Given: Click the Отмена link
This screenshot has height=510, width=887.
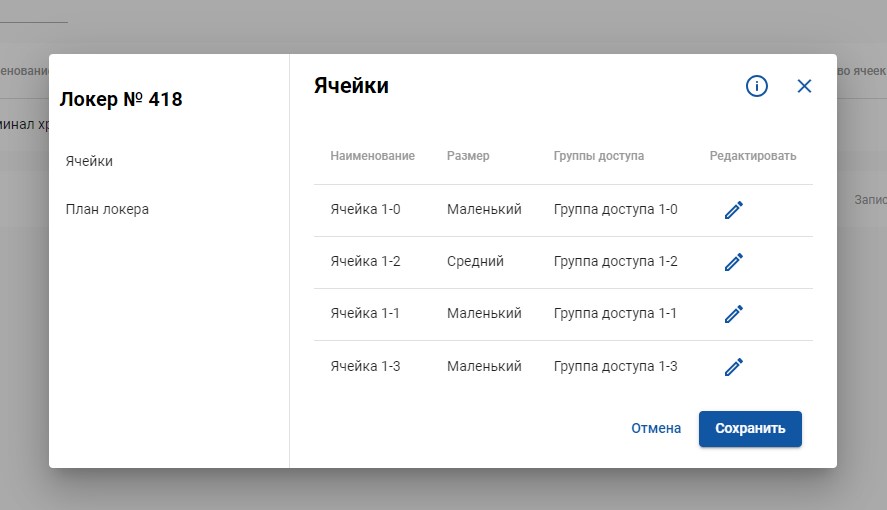Looking at the screenshot, I should (x=656, y=428).
